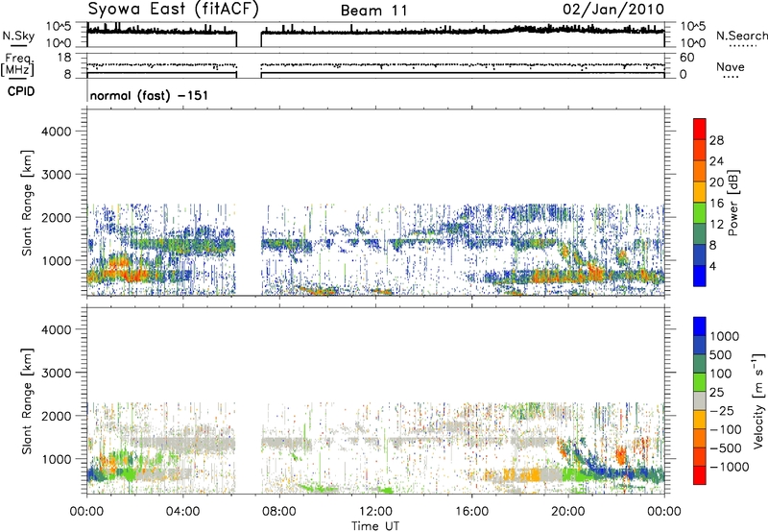Viewport: 768px width, 532px height.
Task: Click the -1000 tick on velocity colorbar
Action: coord(730,467)
